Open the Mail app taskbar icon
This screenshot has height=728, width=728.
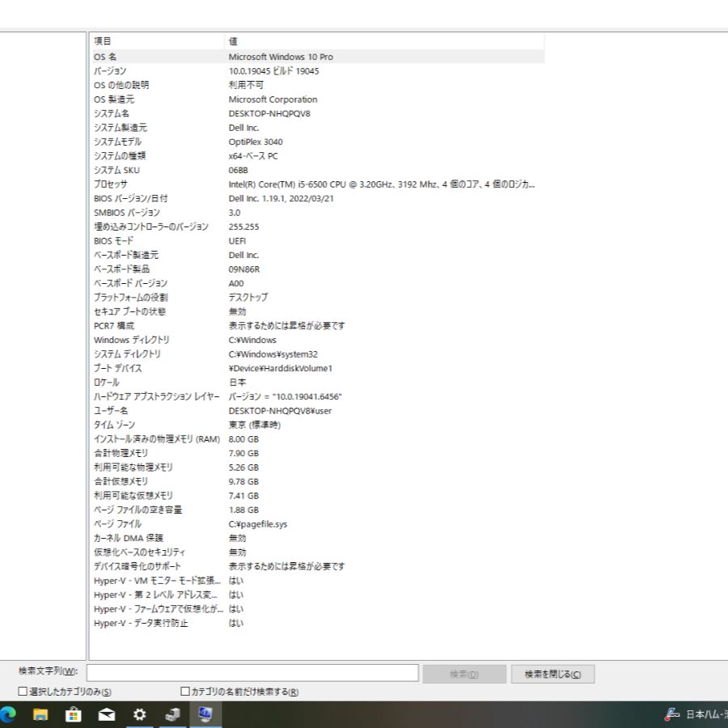[106, 714]
